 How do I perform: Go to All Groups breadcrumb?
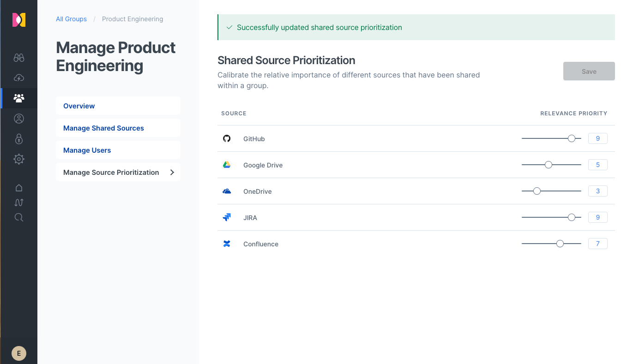71,19
